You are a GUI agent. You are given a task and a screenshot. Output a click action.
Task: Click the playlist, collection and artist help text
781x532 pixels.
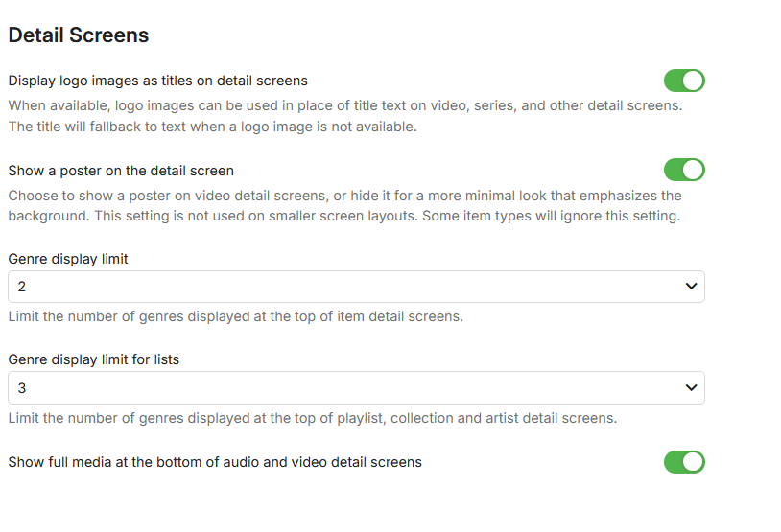(313, 418)
